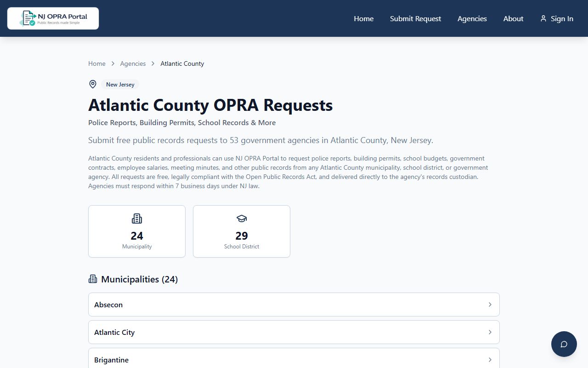Viewport: 588px width, 368px height.
Task: Click the graduation cap icon above 29
Action: click(242, 218)
